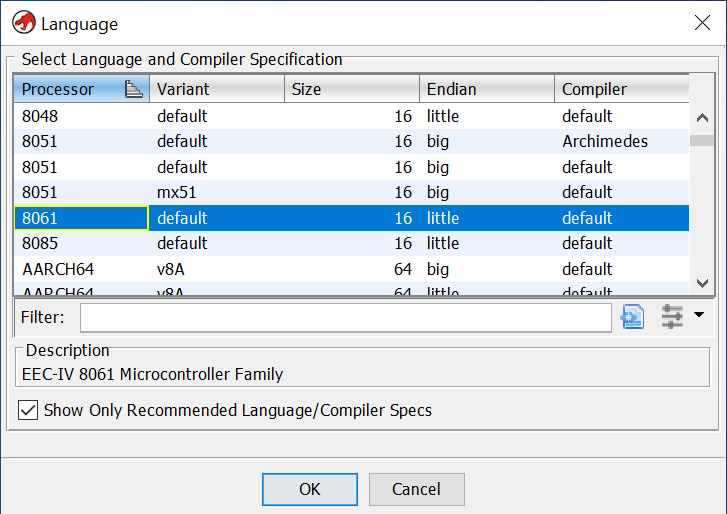Click the blue filter icon beside the Filter field
Image resolution: width=727 pixels, height=514 pixels.
click(632, 317)
